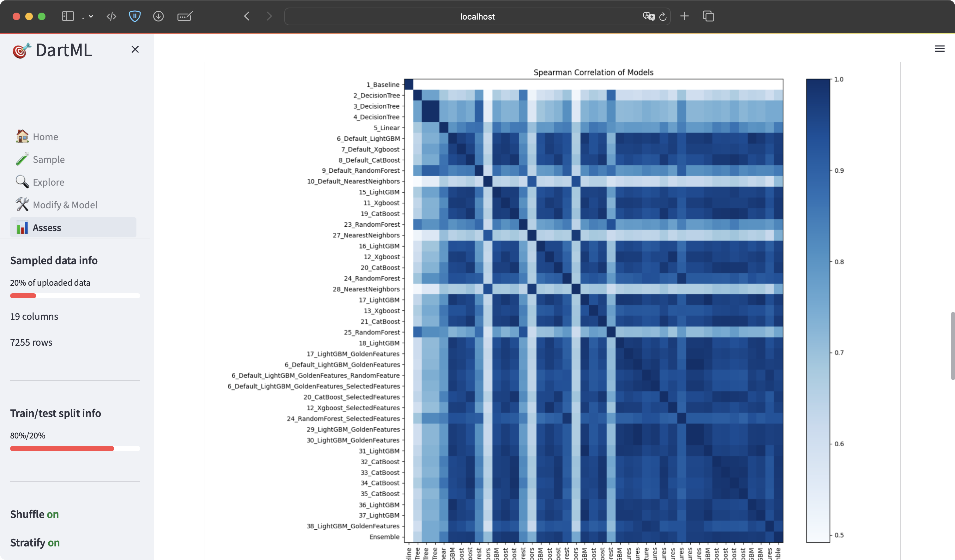The image size is (955, 560).
Task: Click the 19 columns text
Action: tap(34, 316)
